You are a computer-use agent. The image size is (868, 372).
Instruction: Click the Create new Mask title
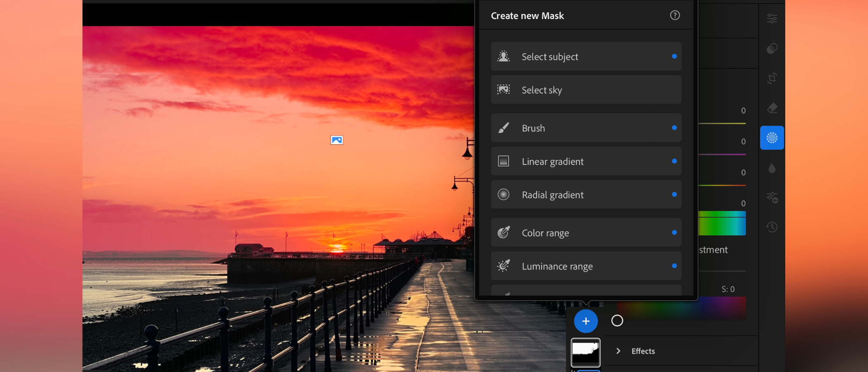click(527, 16)
